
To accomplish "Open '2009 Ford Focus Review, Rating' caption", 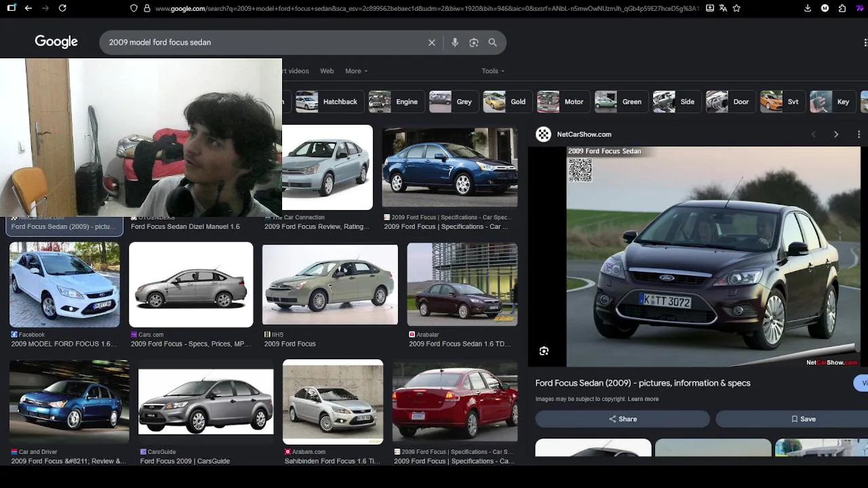I will click(317, 226).
